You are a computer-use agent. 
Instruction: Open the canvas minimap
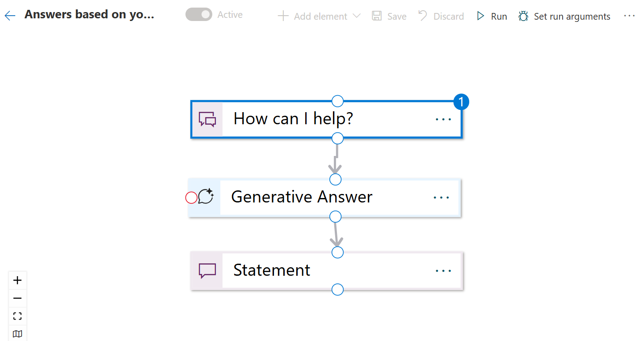(x=17, y=333)
